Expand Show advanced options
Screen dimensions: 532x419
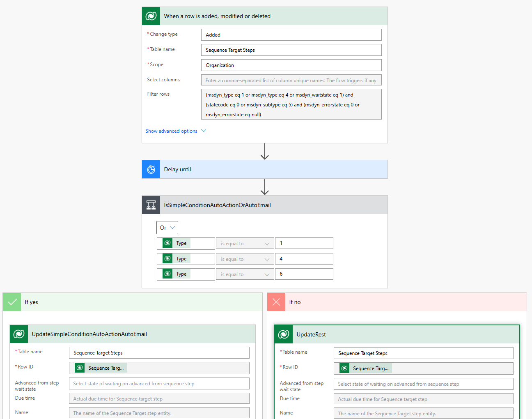pyautogui.click(x=176, y=131)
